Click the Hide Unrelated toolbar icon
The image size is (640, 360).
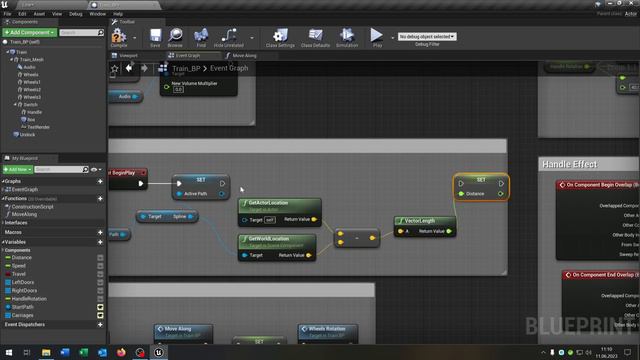(229, 36)
